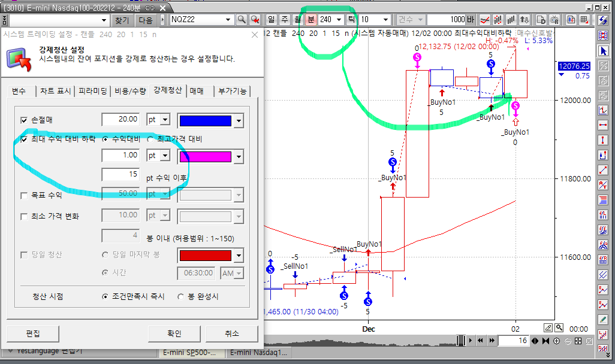Select the 봉 완성시 radio button

click(181, 296)
